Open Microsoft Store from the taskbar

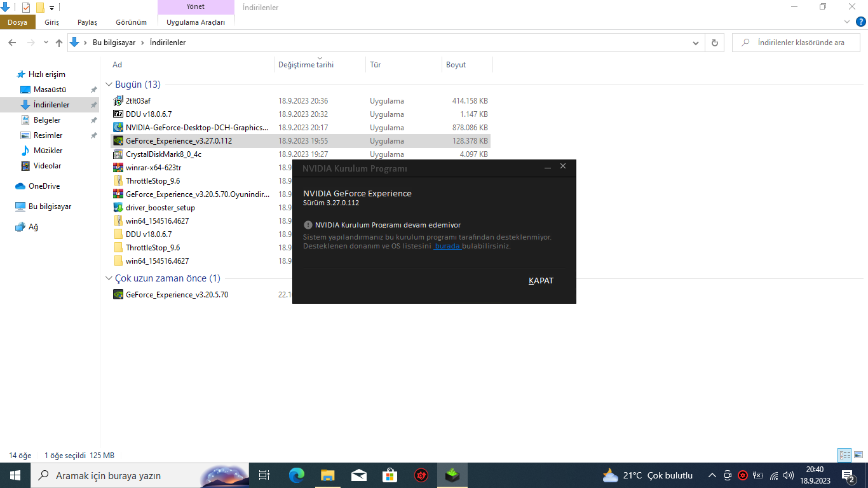click(x=390, y=475)
